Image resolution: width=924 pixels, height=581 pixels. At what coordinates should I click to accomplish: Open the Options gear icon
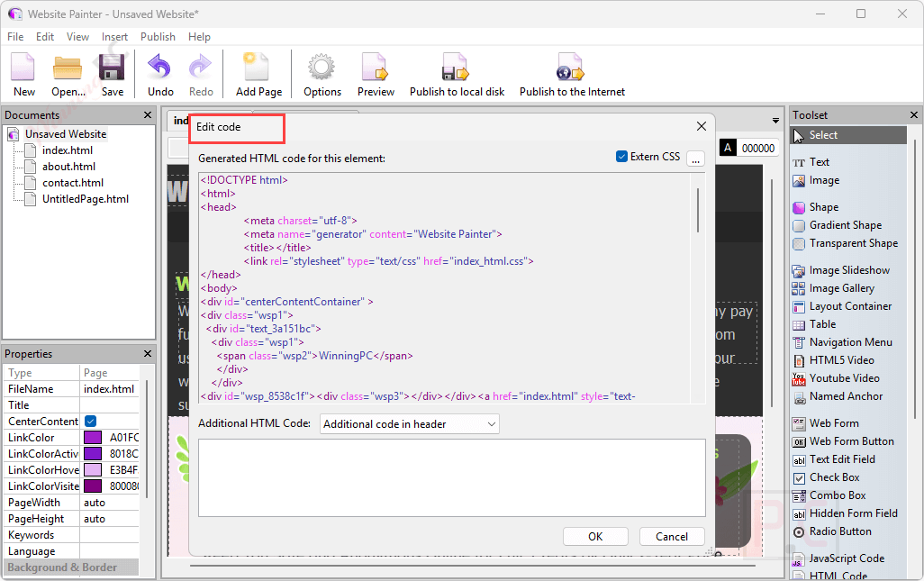click(322, 74)
